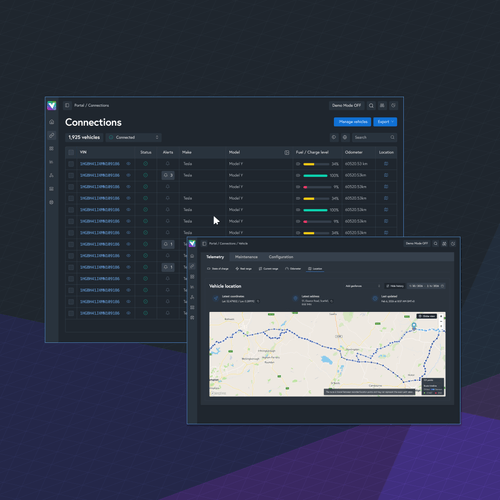Screen dimensions: 500x500
Task: Open table settings icon next to the Search box
Action: point(345,137)
